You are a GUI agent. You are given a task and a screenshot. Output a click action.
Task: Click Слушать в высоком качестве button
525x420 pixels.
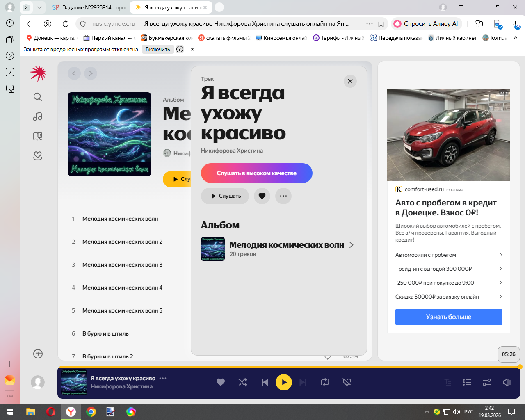257,173
